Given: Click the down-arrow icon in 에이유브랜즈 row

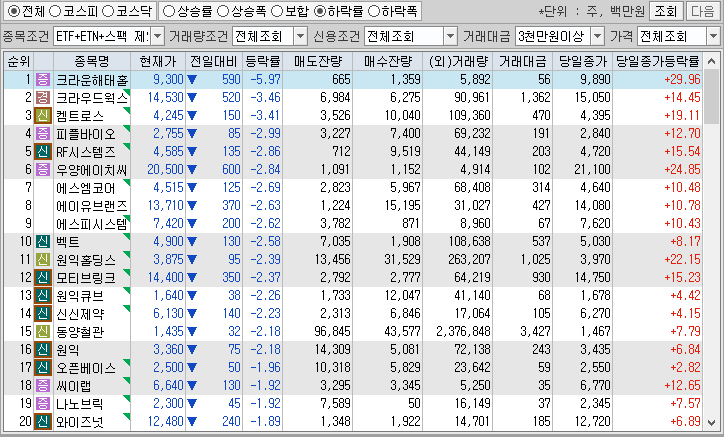Looking at the screenshot, I should tap(192, 206).
